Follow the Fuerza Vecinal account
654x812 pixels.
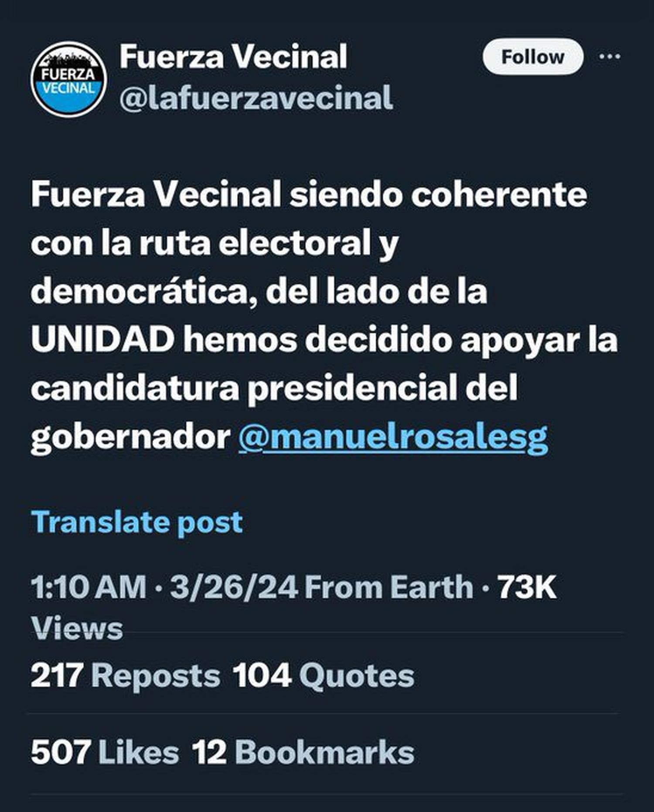[533, 57]
